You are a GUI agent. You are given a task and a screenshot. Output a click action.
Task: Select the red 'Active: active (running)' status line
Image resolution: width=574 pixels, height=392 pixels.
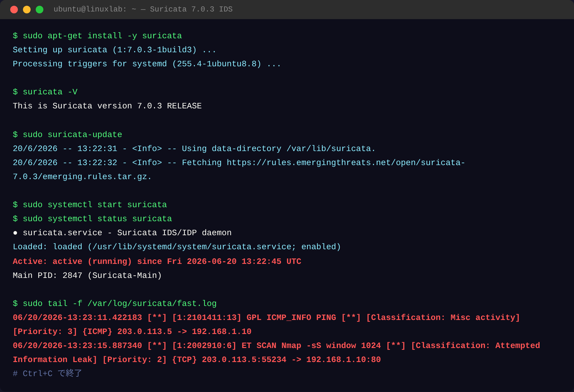[x=157, y=261]
